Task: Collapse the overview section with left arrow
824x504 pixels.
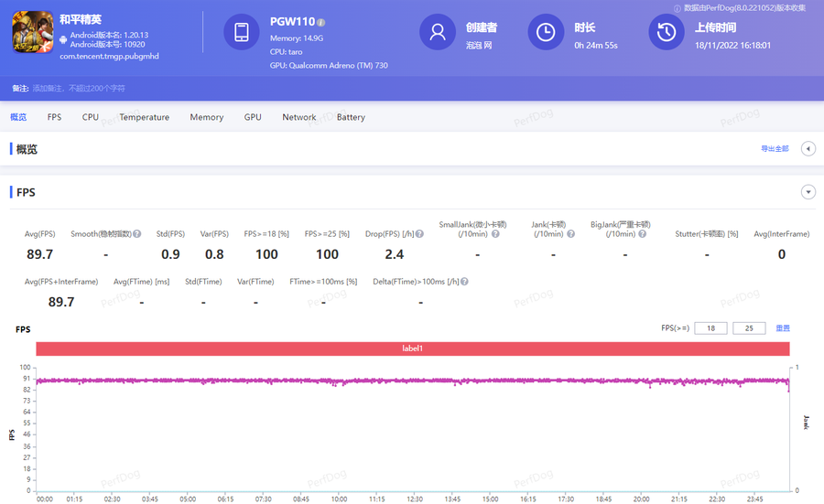Action: pos(808,148)
